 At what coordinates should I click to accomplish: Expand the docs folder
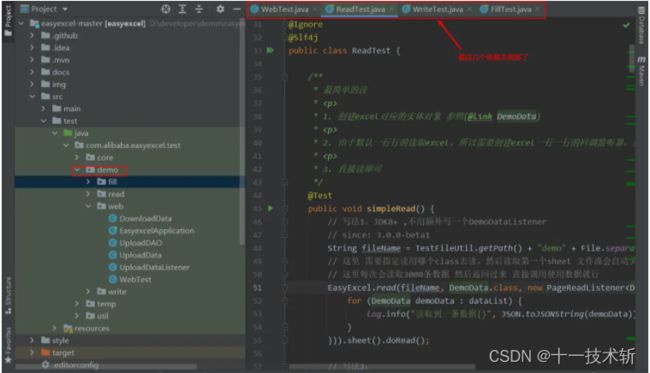pos(32,72)
